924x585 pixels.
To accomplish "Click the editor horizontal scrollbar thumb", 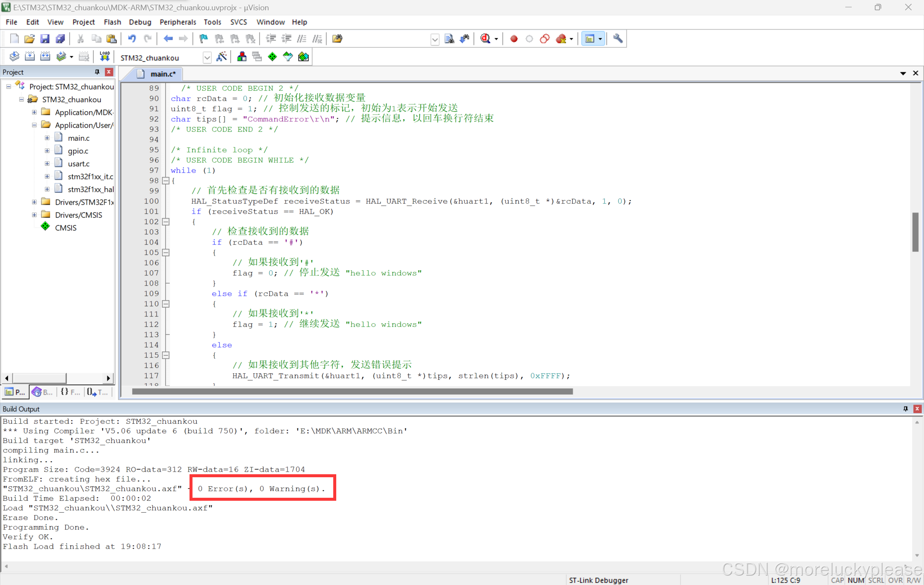I will (352, 391).
